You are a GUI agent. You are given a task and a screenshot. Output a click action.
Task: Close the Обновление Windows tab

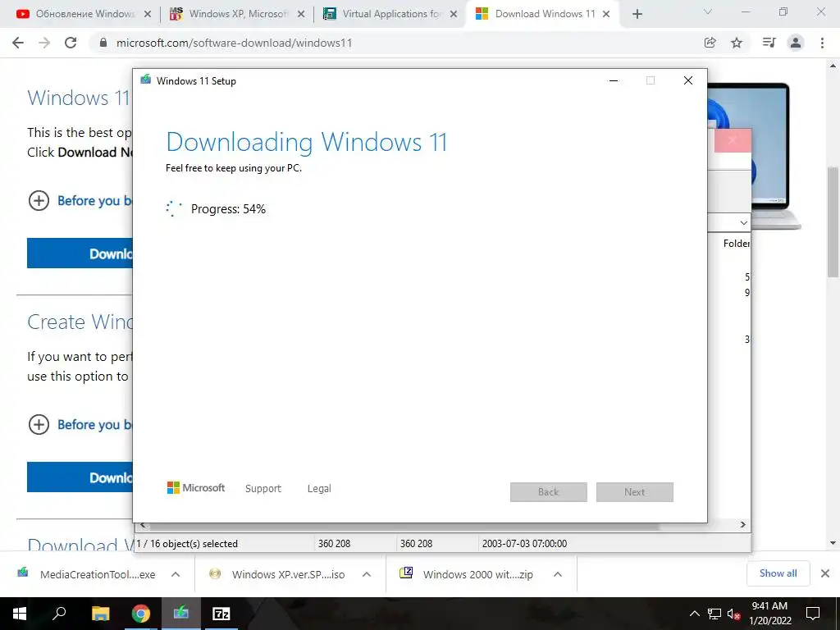click(x=148, y=15)
